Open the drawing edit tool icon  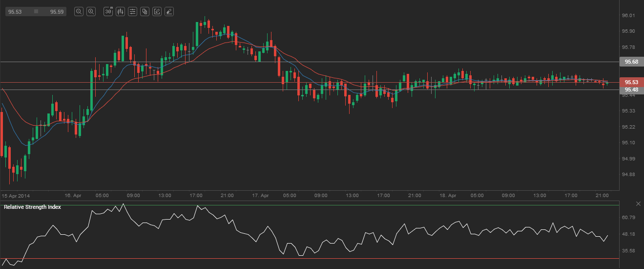click(x=157, y=11)
